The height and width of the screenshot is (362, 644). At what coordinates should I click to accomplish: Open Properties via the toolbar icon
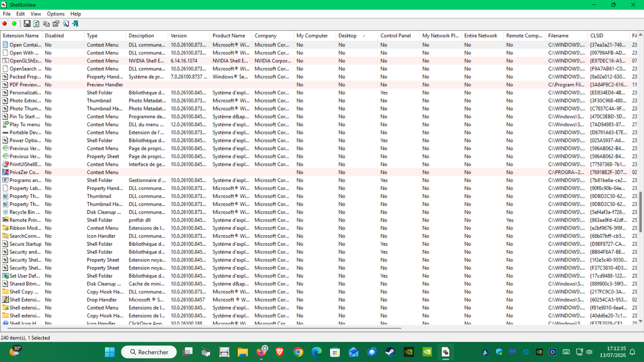click(x=56, y=24)
